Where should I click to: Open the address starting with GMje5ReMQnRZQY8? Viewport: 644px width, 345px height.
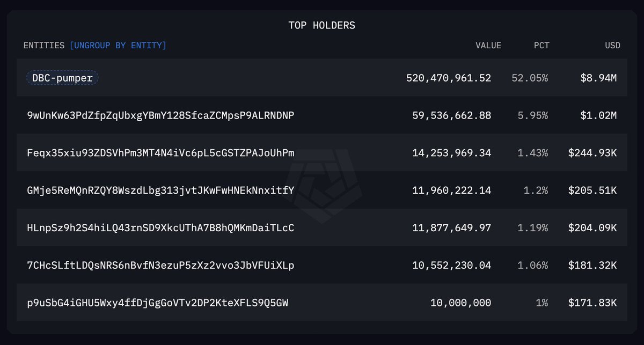[160, 190]
